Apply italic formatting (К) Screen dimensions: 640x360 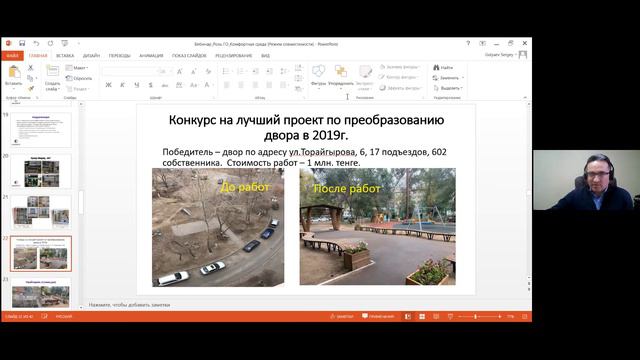(122, 85)
